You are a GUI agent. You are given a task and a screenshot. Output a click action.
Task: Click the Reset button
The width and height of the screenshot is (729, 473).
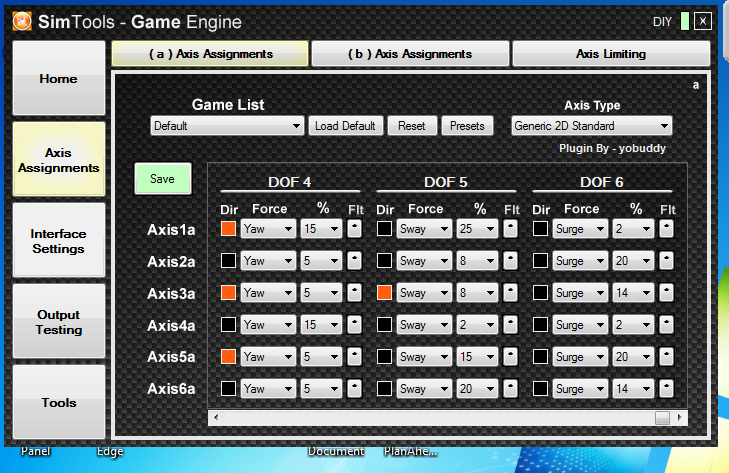(x=411, y=126)
